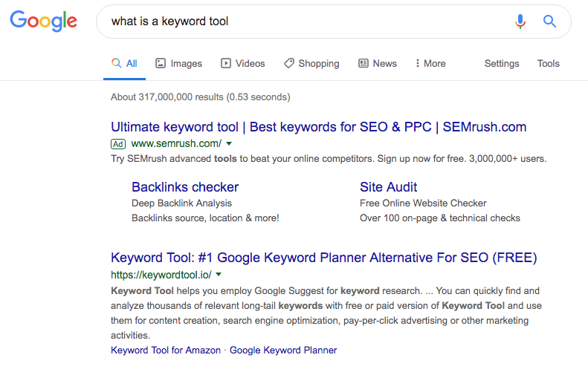588x375 pixels.
Task: Open search Tools
Action: [x=549, y=63]
